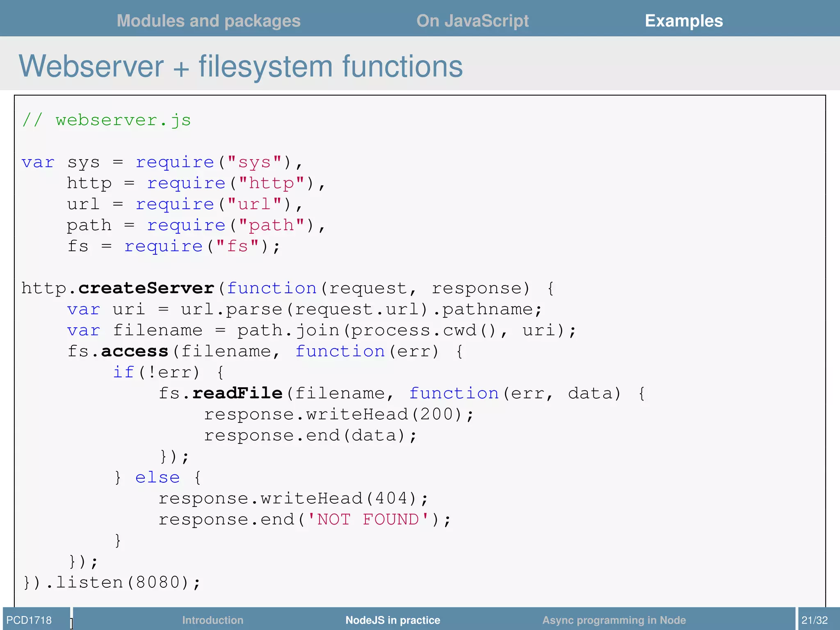Click the bold access method name
This screenshot has width=840, height=630.
click(x=135, y=351)
